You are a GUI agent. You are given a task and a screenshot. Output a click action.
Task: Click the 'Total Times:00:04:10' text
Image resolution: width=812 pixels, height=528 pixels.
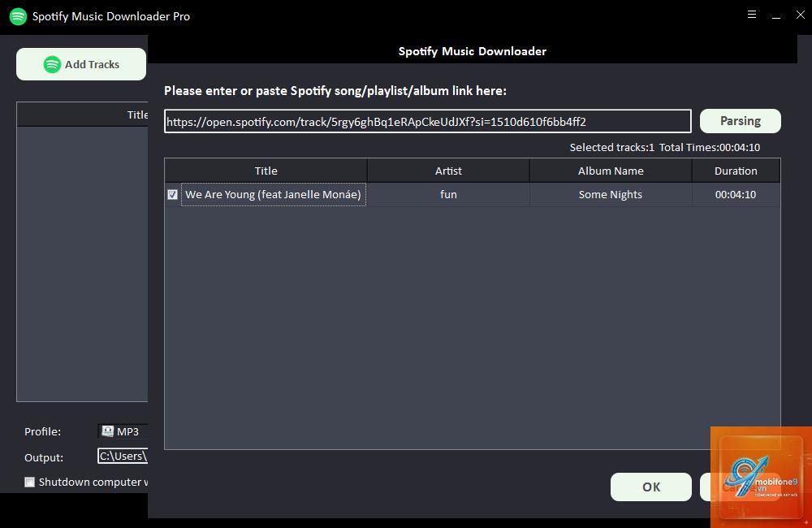710,147
